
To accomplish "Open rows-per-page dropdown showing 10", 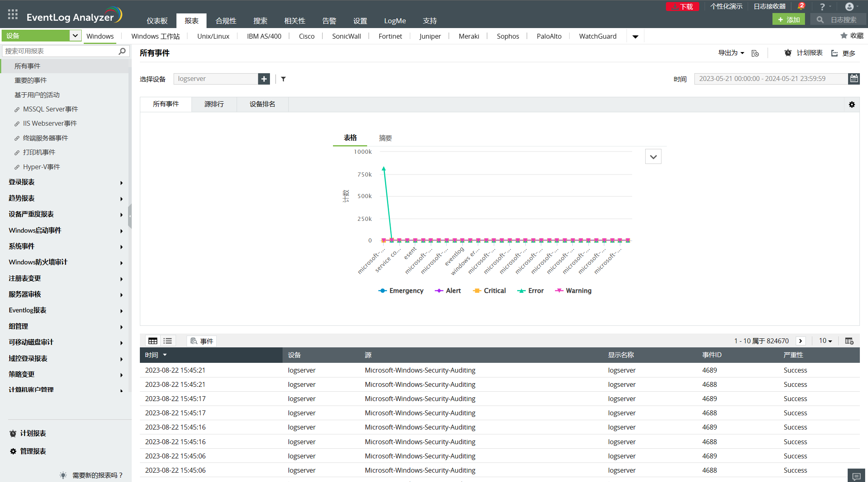I will [825, 341].
